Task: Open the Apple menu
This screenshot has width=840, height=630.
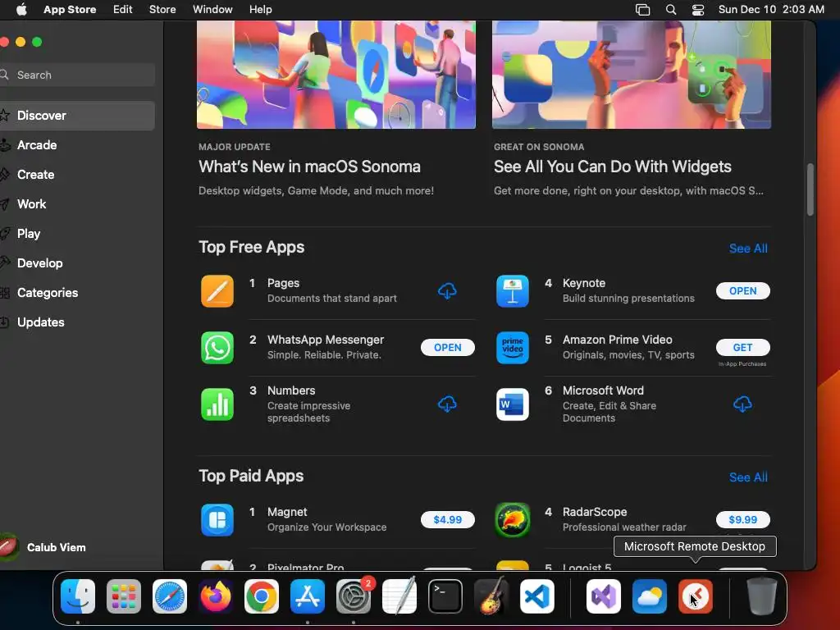Action: (x=21, y=10)
